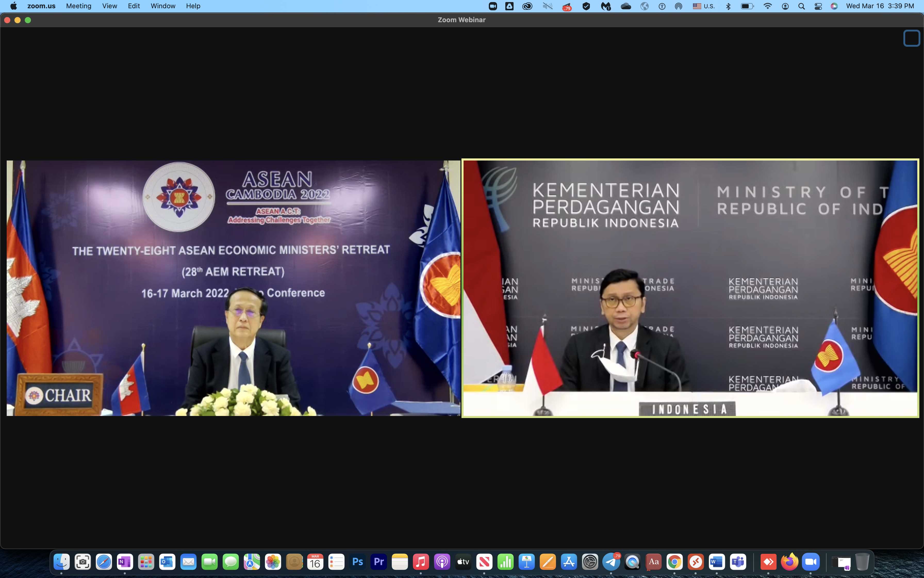This screenshot has width=924, height=578.
Task: Open Spotlight search magnifier
Action: pyautogui.click(x=802, y=6)
